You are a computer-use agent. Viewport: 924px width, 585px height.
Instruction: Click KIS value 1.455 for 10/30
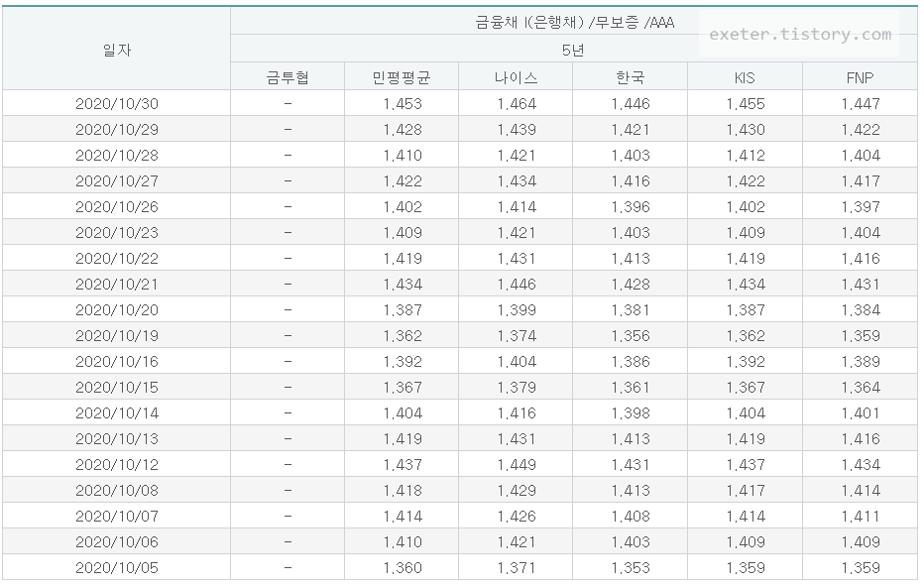[746, 104]
